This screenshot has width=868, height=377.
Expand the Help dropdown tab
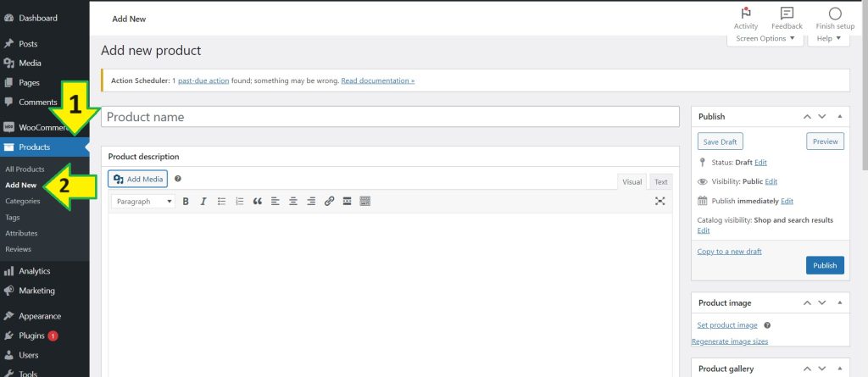(829, 39)
